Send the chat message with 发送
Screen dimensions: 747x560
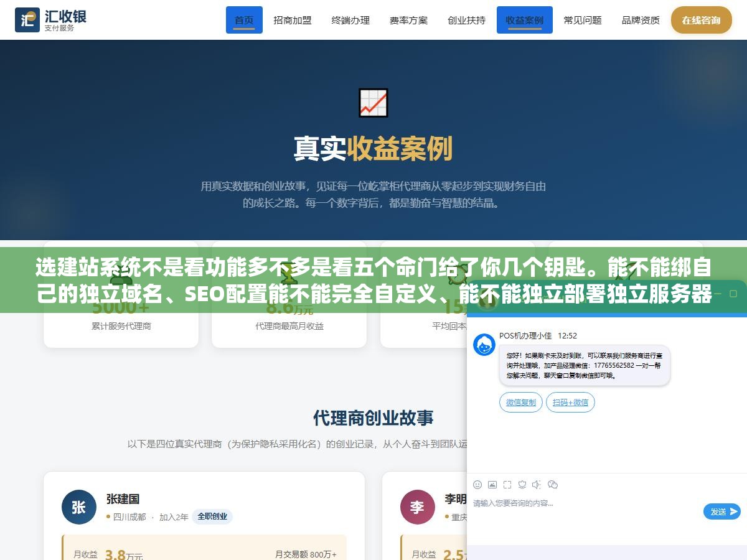pyautogui.click(x=722, y=511)
